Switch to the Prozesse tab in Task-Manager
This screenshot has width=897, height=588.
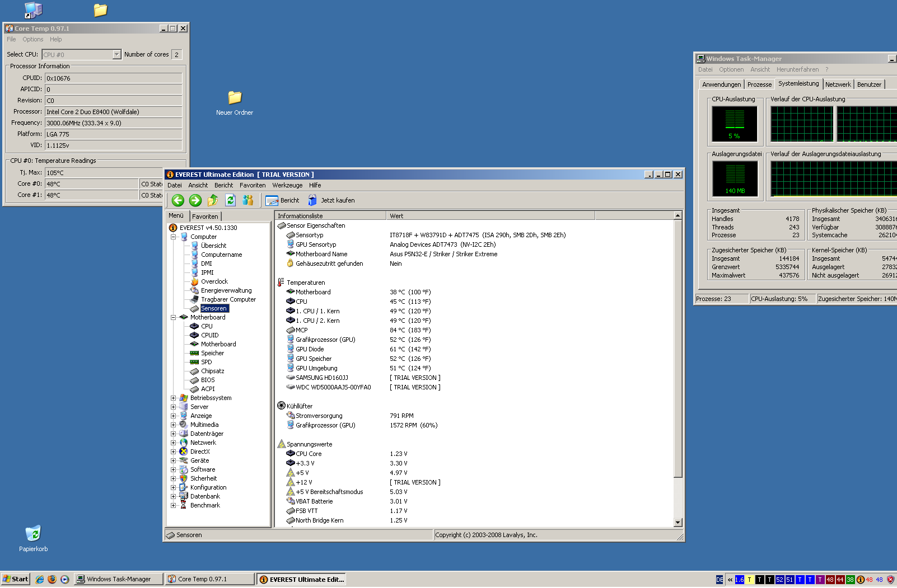coord(759,84)
